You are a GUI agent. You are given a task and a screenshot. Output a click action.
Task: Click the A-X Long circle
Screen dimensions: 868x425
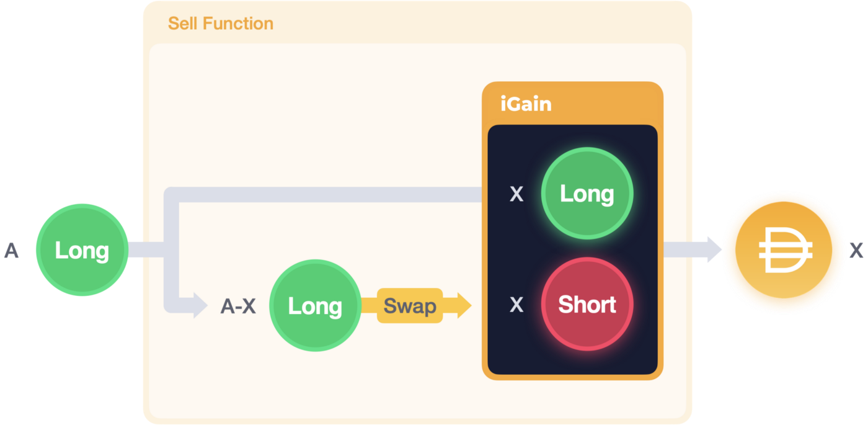(315, 306)
